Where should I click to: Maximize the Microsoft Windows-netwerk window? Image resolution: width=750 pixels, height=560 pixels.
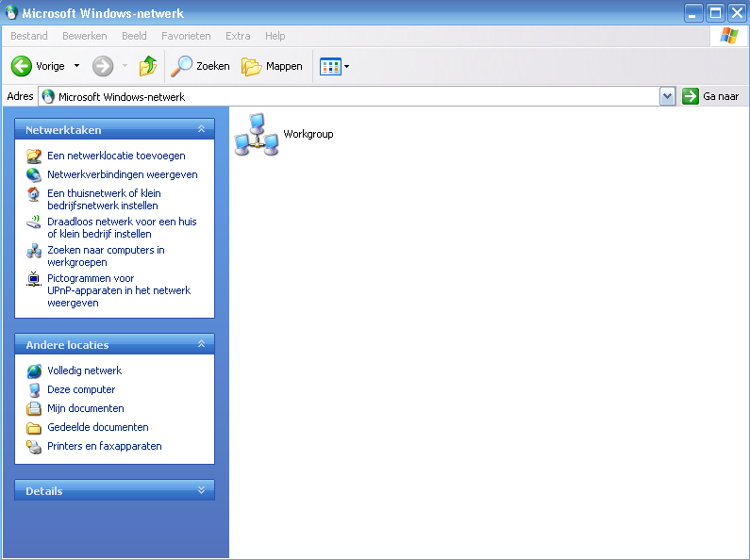(x=715, y=13)
